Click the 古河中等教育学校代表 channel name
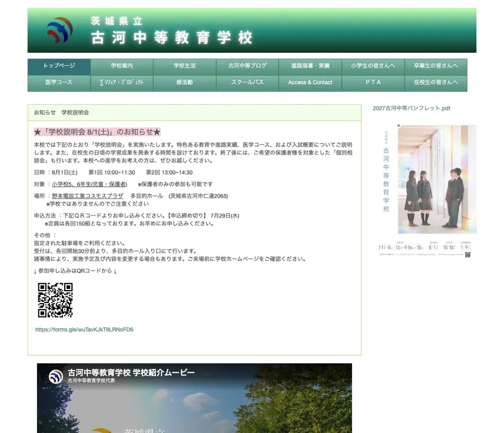This screenshot has height=433, width=504. pos(91,381)
